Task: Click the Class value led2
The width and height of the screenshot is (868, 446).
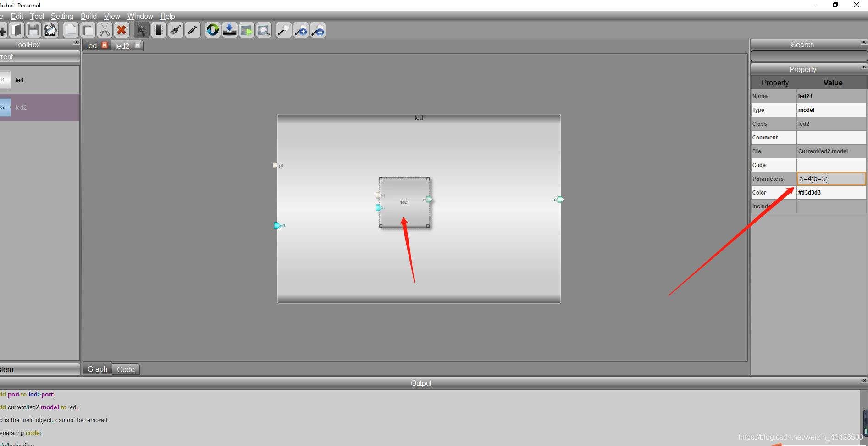Action: click(831, 124)
